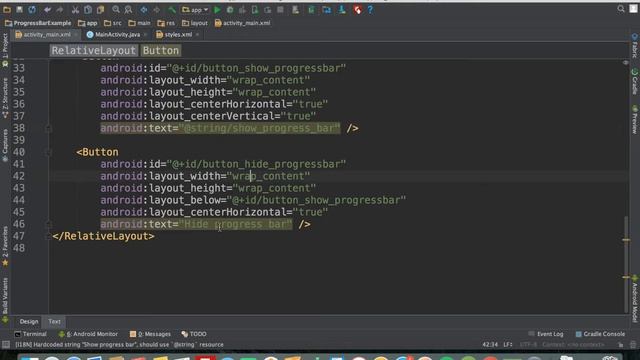Open the Captures tool window
This screenshot has width=640, height=360.
click(5, 145)
